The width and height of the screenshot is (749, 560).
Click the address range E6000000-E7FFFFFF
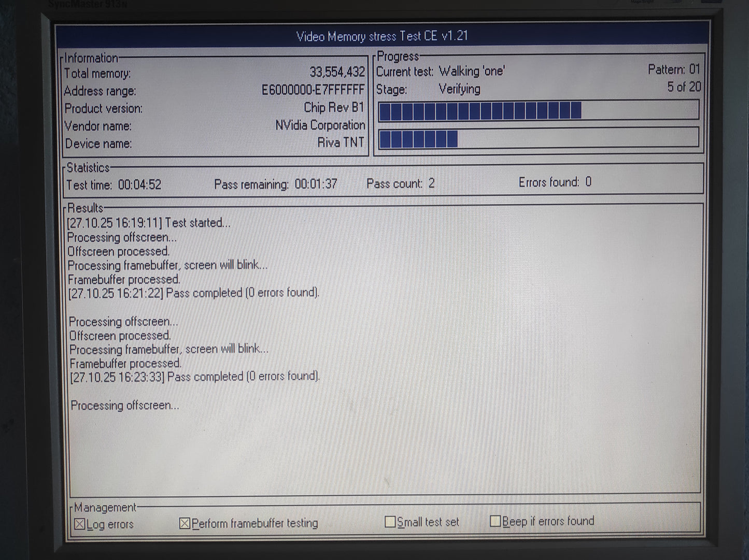[x=313, y=90]
